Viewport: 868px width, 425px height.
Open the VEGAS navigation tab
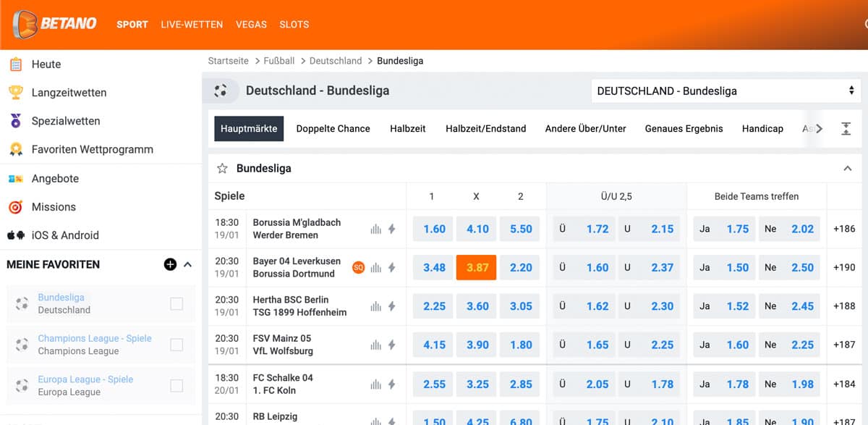pos(251,25)
